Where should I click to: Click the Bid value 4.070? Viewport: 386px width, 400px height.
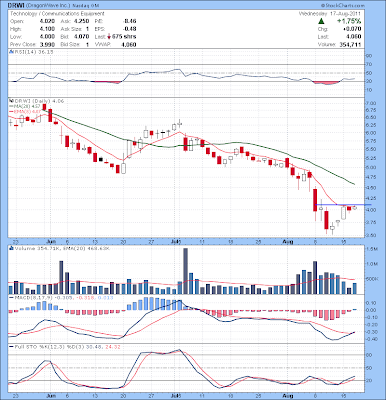81,37
